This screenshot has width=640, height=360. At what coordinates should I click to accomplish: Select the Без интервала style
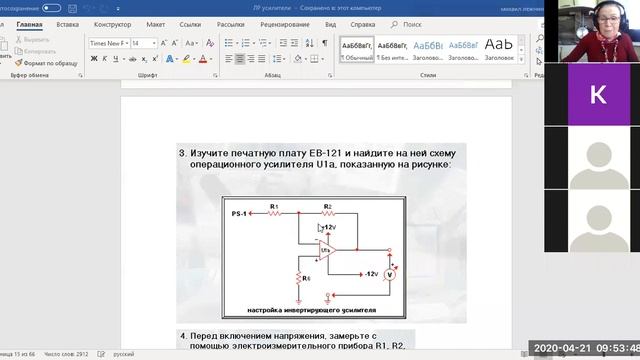392,50
